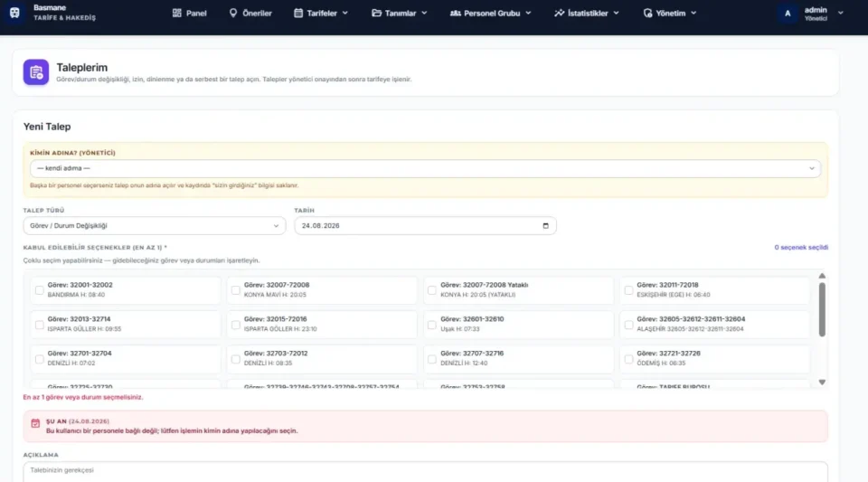
Task: Click the Öneriler lightbulb icon
Action: 233,13
